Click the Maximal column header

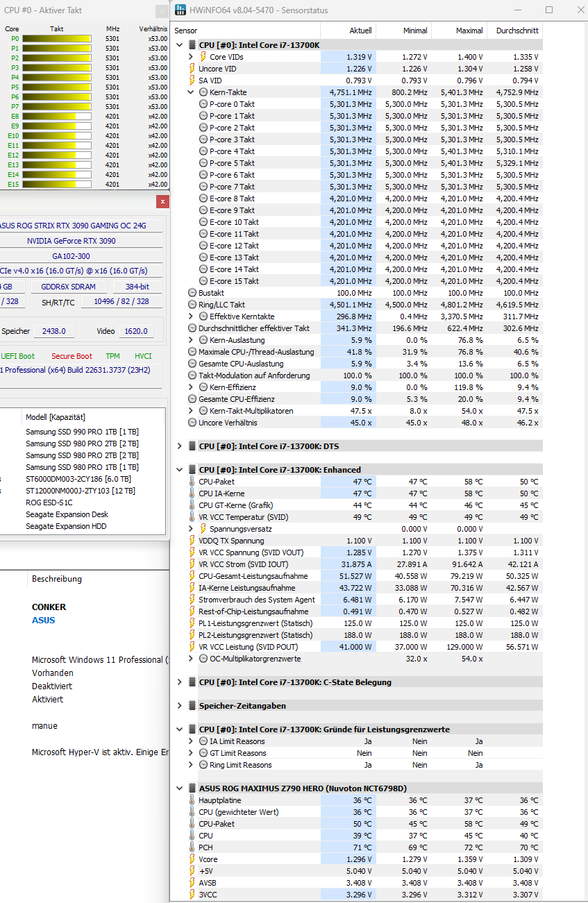click(x=460, y=31)
